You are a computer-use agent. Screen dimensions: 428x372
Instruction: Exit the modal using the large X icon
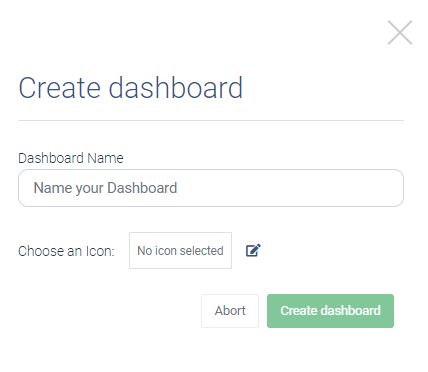[400, 32]
